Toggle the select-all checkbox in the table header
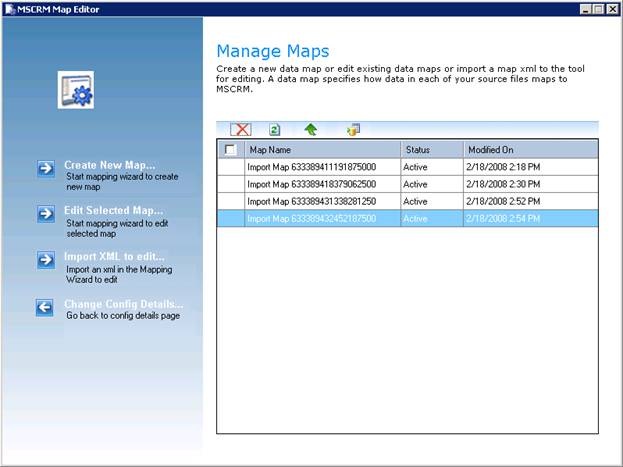Image resolution: width=623 pixels, height=467 pixels. 231,150
